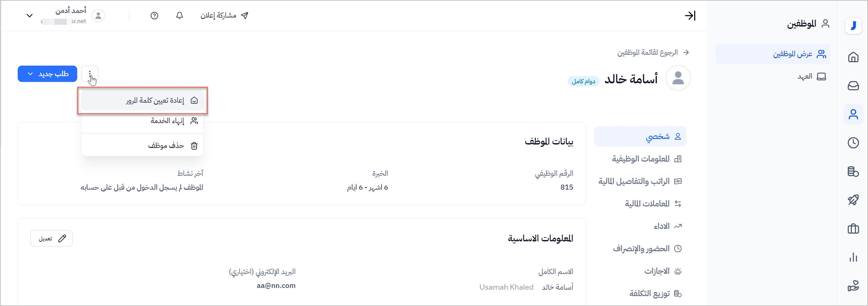Click the employee profile avatar picture
Screen dimensions: 868x306
point(678,78)
